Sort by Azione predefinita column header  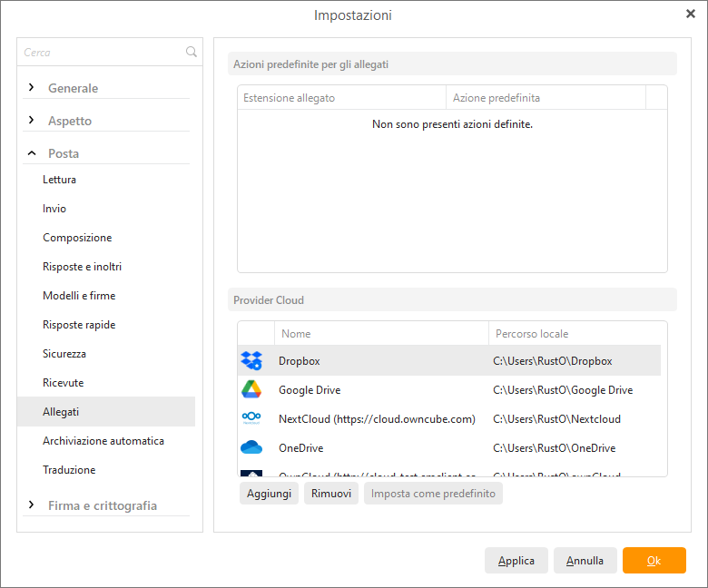(546, 97)
